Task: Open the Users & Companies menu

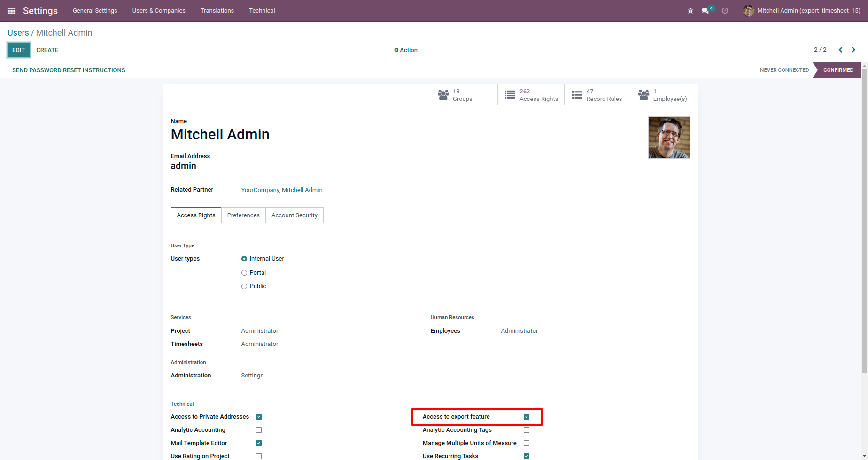Action: coord(159,10)
